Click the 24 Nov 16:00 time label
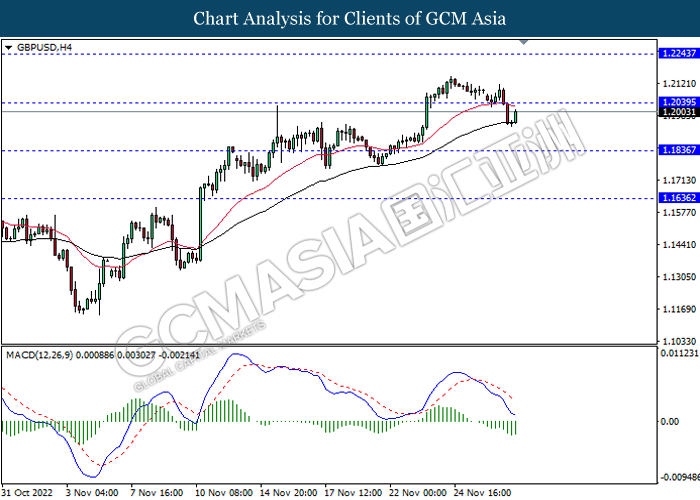 tap(483, 492)
